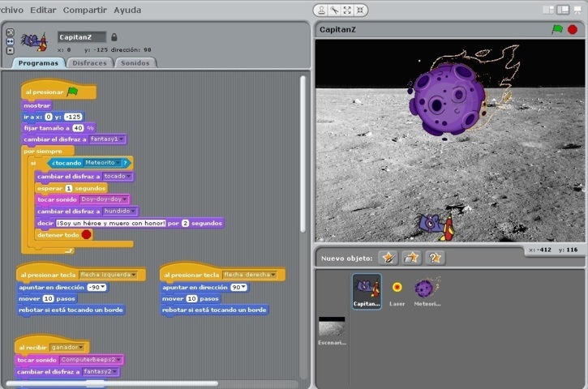
Task: Get a surprise sprite with question-mark button
Action: point(436,258)
